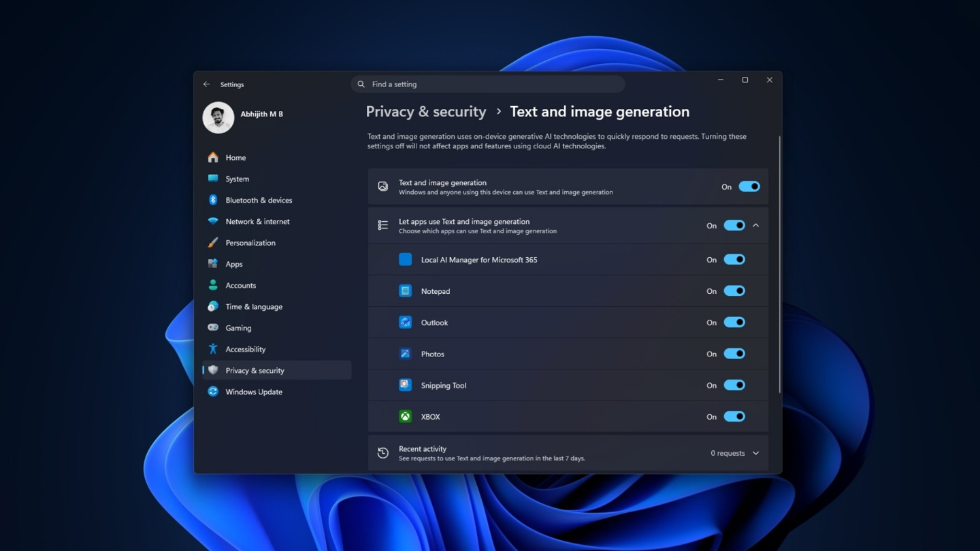
Task: Turn off Text and image generation toggle
Action: [749, 186]
